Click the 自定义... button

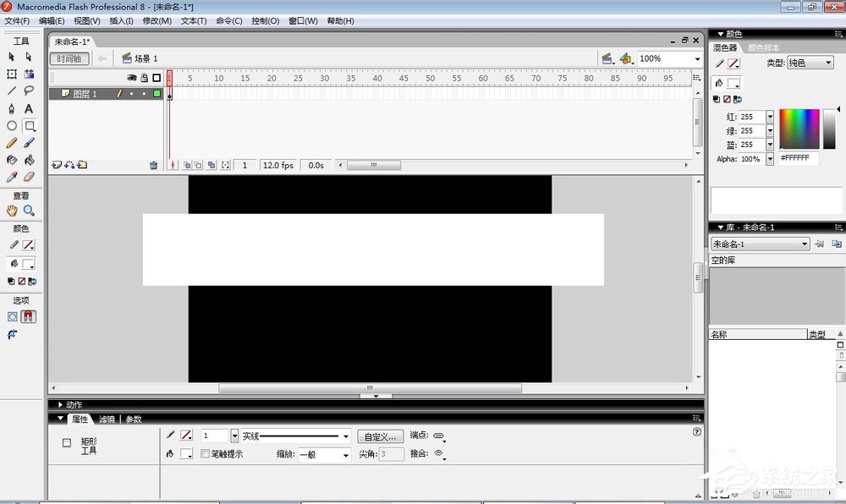point(379,436)
